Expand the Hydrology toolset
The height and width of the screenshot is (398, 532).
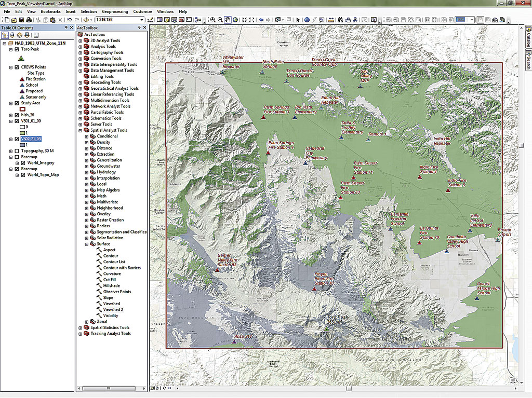point(87,172)
